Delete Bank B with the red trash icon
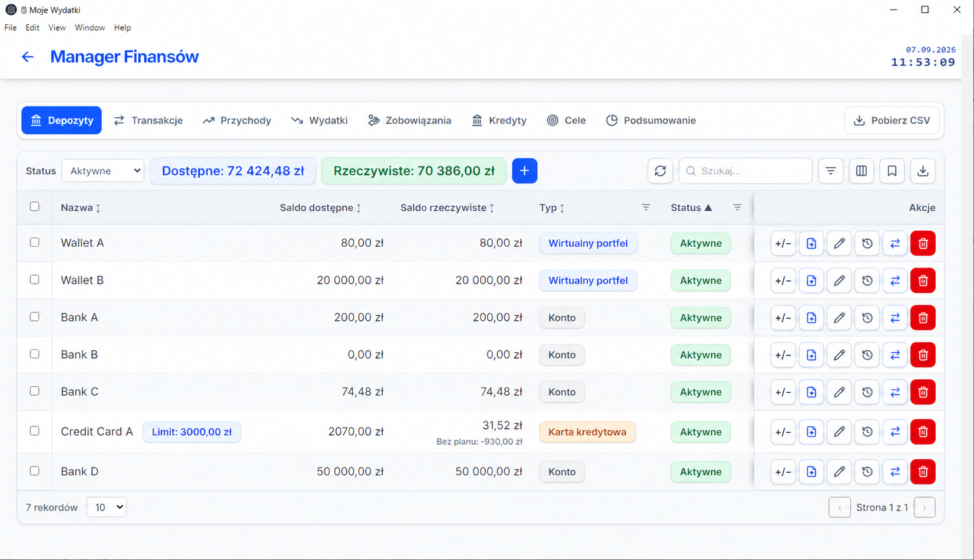Image resolution: width=974 pixels, height=560 pixels. [x=923, y=354]
